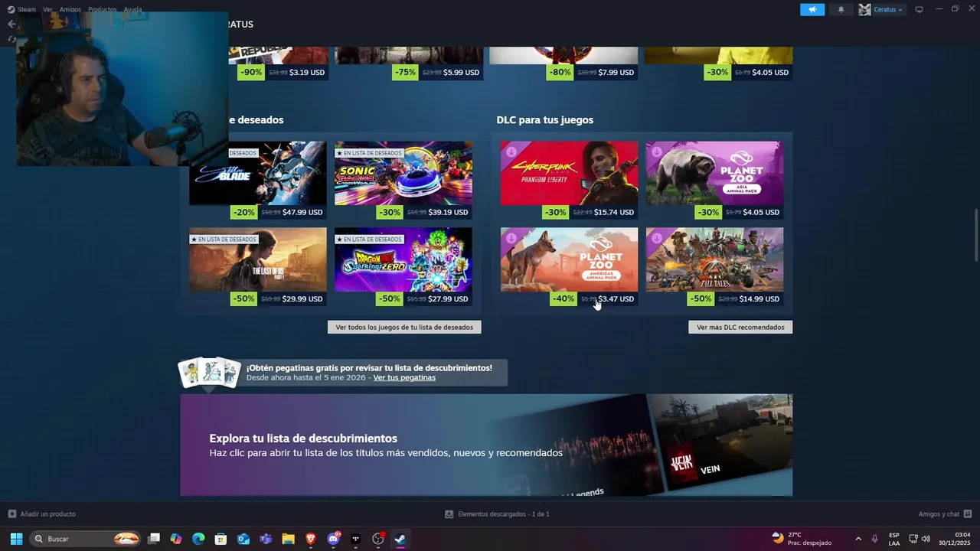Open the Steam announcements megaphone button
This screenshot has height=551, width=980.
(x=812, y=9)
